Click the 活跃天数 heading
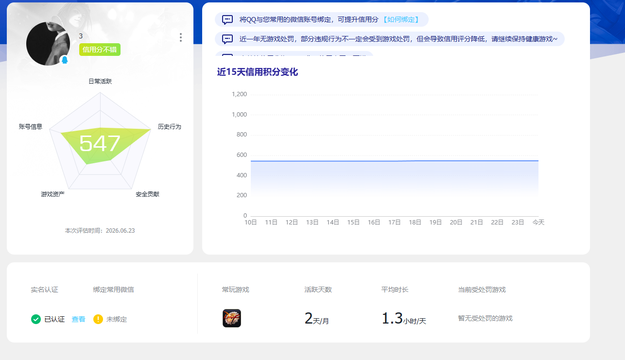 pos(318,289)
